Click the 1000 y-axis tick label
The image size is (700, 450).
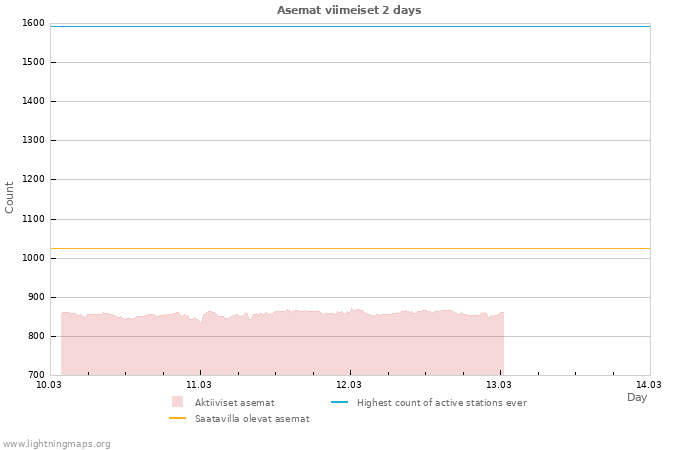point(33,258)
